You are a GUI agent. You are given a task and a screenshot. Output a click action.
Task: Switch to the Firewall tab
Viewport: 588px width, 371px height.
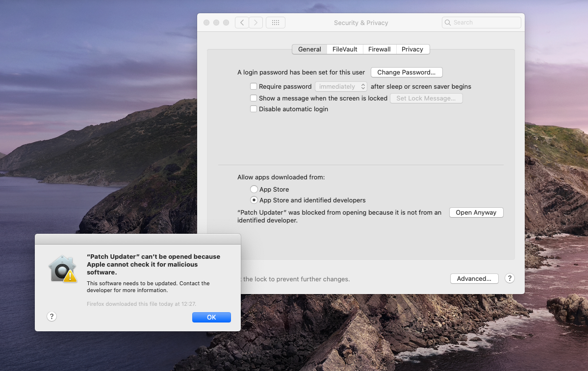tap(379, 49)
